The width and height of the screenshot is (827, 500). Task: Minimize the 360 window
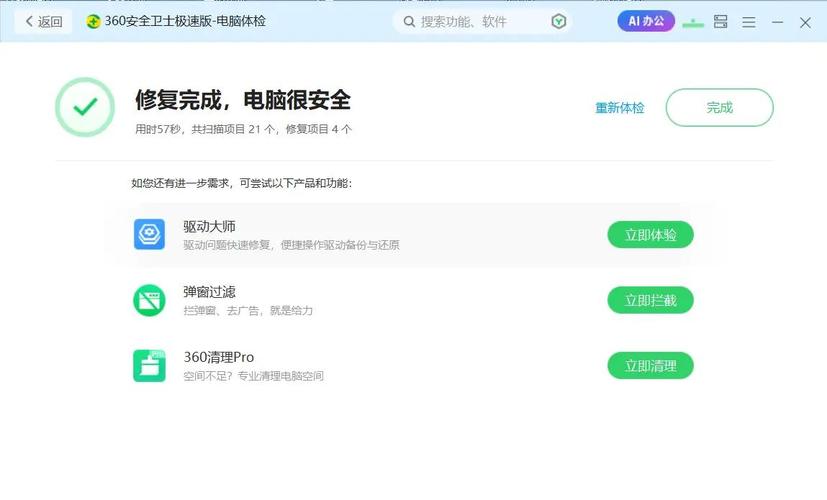pyautogui.click(x=777, y=22)
